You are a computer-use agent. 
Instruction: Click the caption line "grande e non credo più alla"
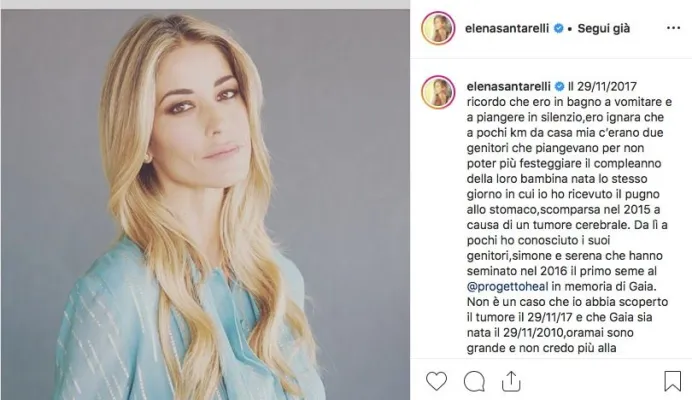click(x=541, y=348)
